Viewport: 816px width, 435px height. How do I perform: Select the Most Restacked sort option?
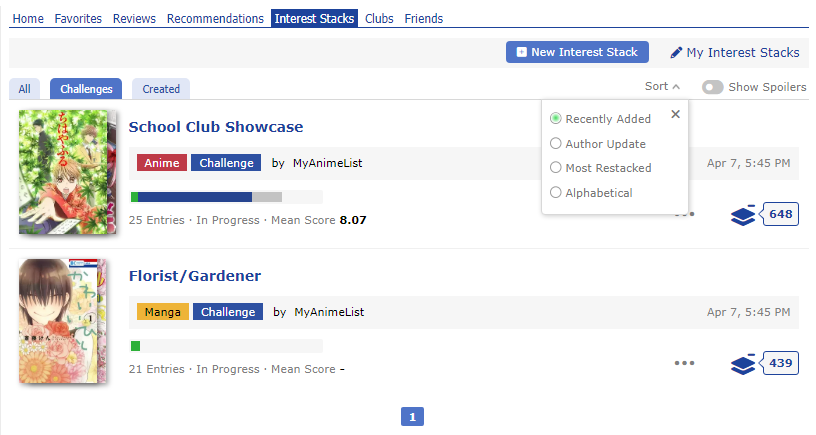point(556,168)
